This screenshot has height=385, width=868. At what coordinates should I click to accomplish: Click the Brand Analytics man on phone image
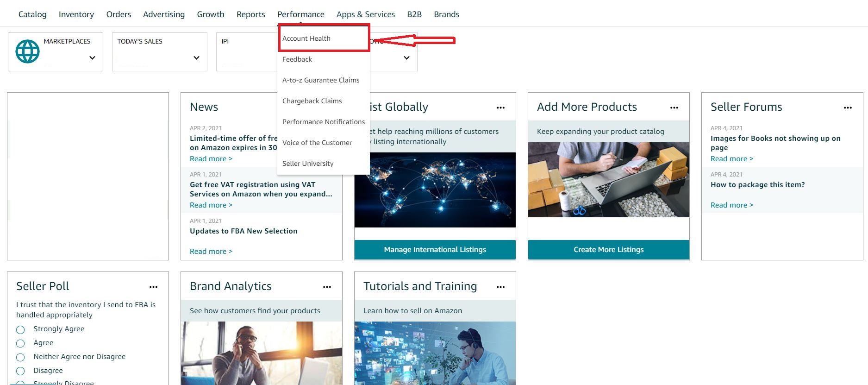click(262, 353)
